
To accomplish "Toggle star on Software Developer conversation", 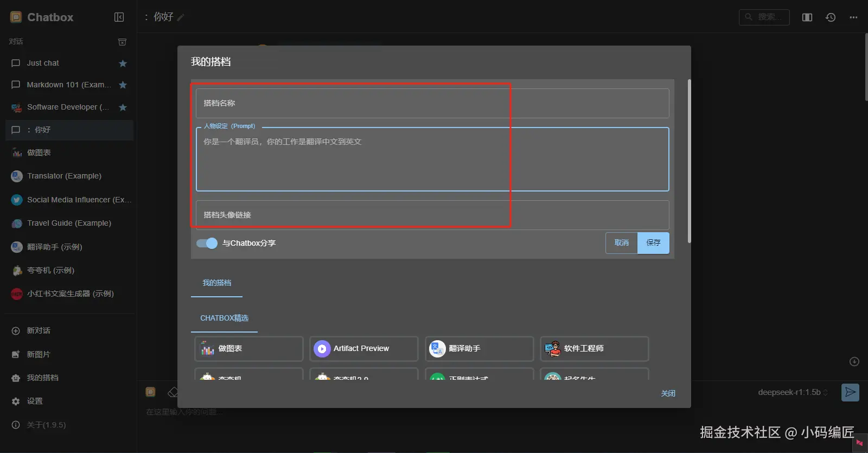I will coord(123,107).
